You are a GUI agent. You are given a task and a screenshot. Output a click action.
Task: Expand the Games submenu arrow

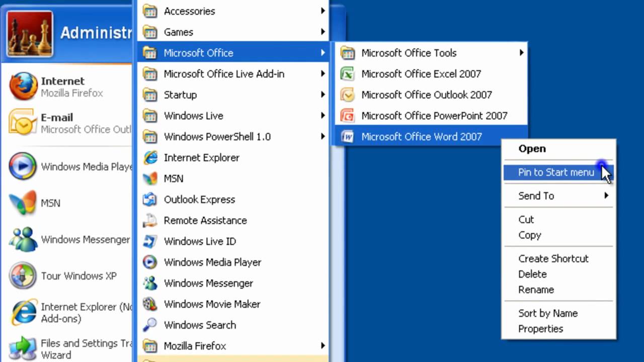(x=323, y=32)
